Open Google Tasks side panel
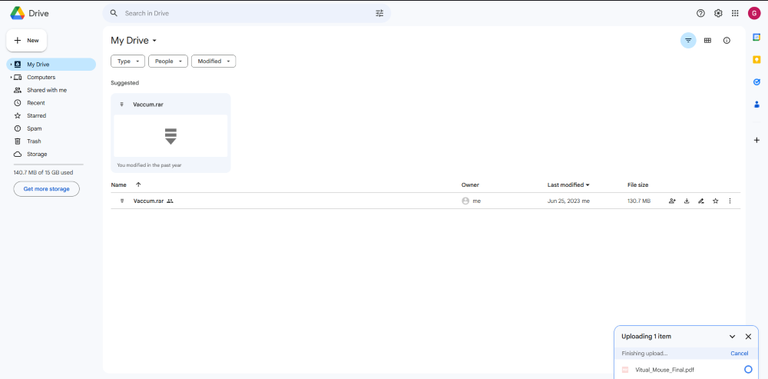This screenshot has width=768, height=379. coord(757,82)
